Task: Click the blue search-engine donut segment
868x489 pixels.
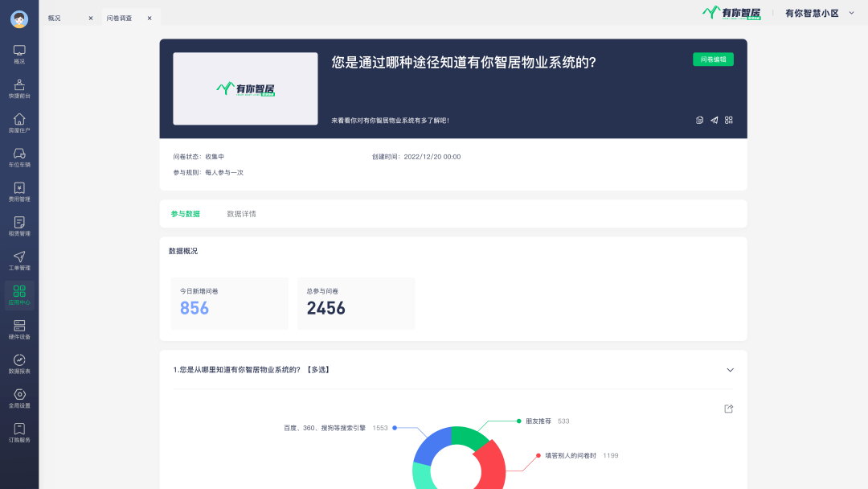Action: coord(432,446)
